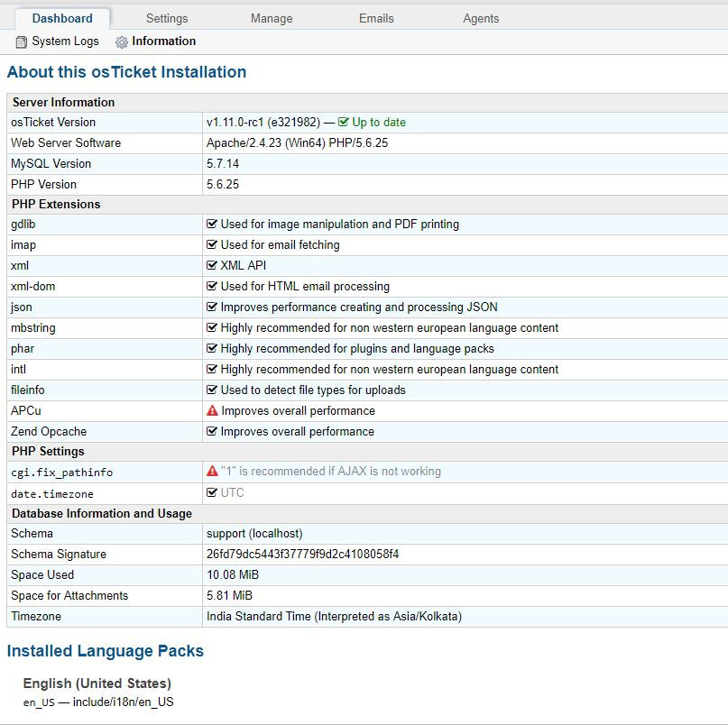728x725 pixels.
Task: Click the 'xml-dom' extension name
Action: click(x=33, y=286)
